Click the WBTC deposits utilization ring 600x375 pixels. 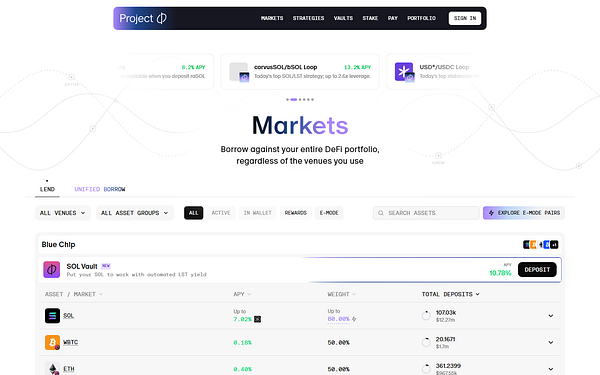[426, 342]
